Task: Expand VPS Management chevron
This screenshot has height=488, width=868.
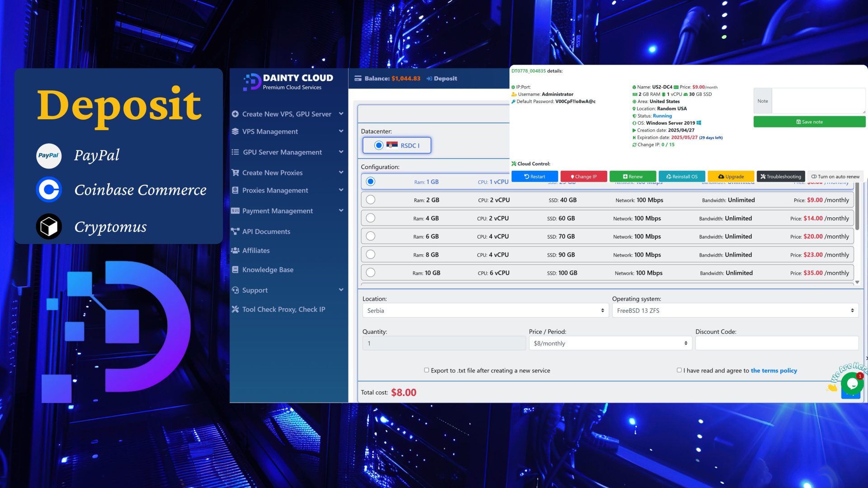Action: 341,131
